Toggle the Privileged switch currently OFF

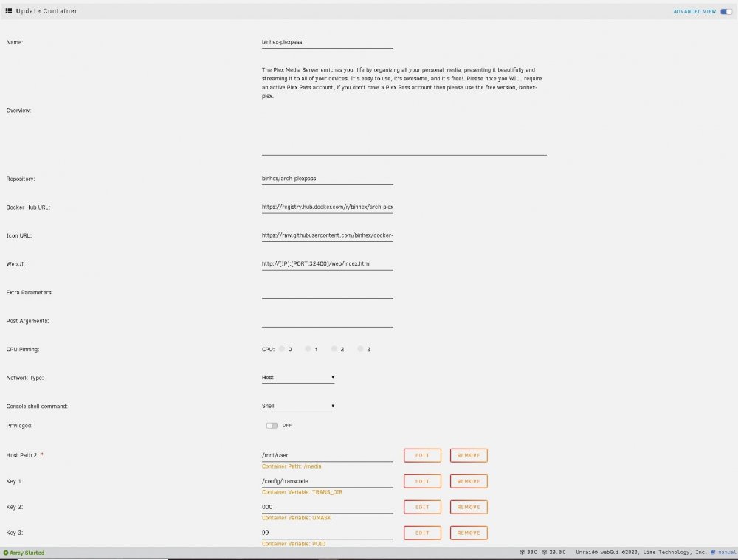272,426
